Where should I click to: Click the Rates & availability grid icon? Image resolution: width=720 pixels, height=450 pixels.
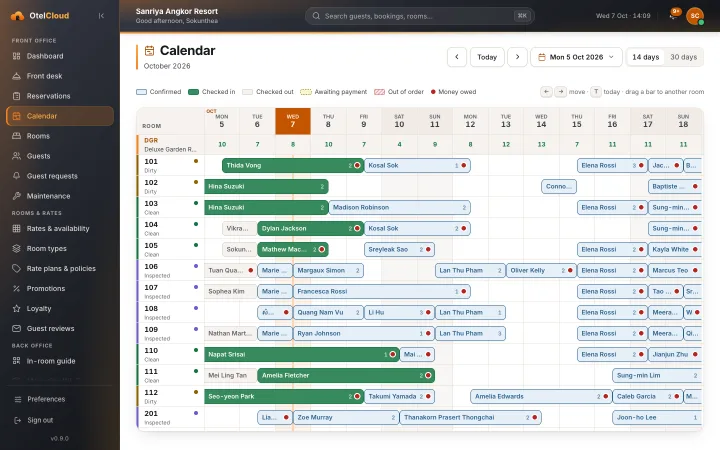[17, 229]
